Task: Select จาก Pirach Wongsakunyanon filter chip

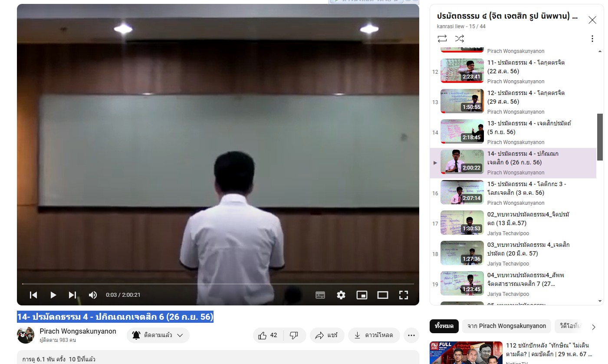Action: [x=506, y=326]
